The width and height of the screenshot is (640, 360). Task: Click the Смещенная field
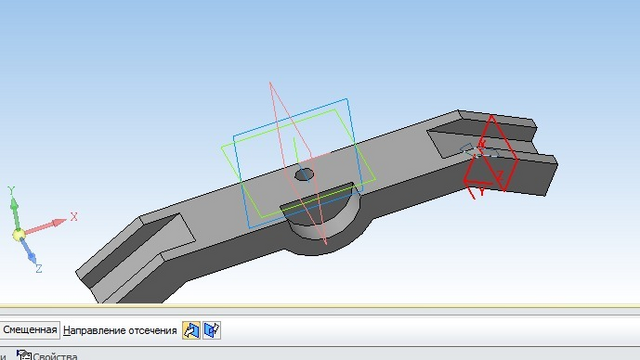30,330
